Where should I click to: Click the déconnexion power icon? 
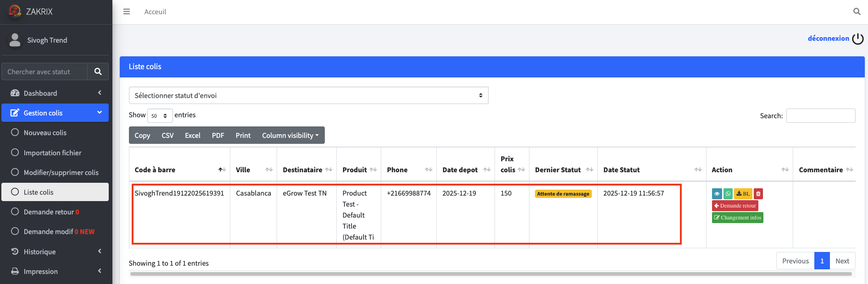857,39
